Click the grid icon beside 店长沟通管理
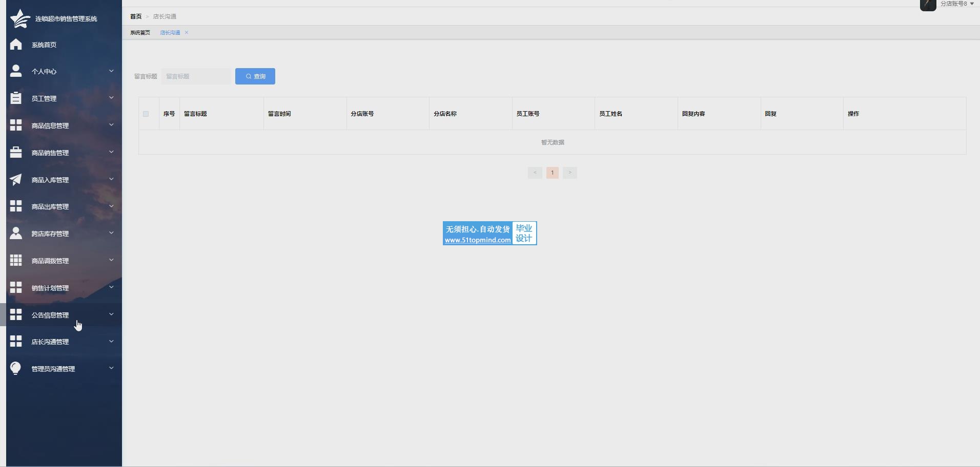This screenshot has height=467, width=980. pos(16,341)
